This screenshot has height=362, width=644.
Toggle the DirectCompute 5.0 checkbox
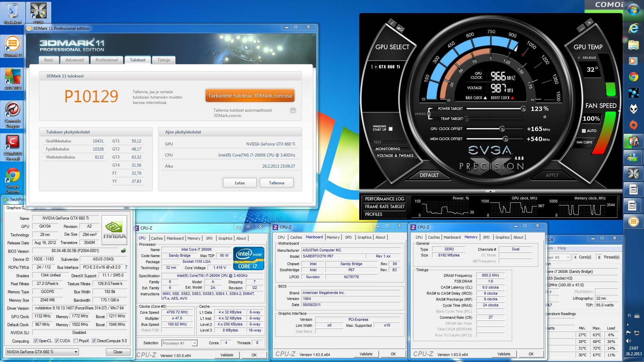(94, 341)
